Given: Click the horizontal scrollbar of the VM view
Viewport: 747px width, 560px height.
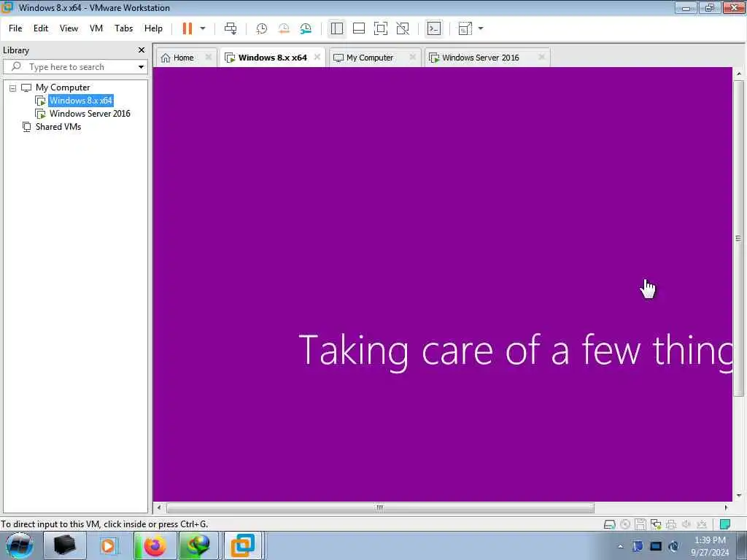Looking at the screenshot, I should [x=379, y=507].
